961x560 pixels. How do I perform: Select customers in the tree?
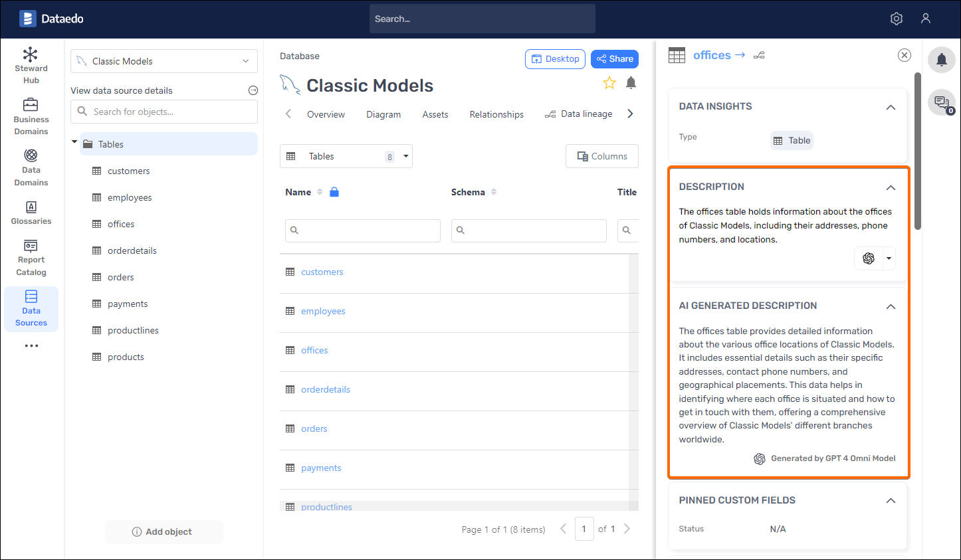click(x=128, y=171)
